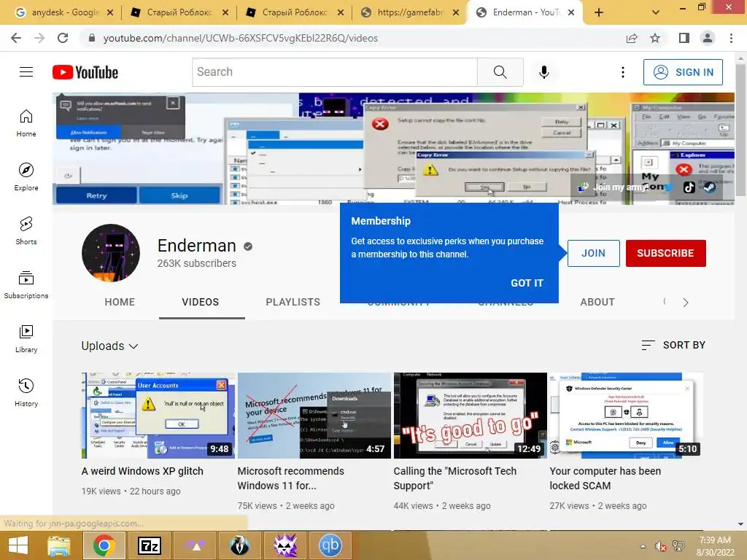Image resolution: width=747 pixels, height=560 pixels.
Task: Open the 'Microsoft recommends Windows 11' thumbnail
Action: [314, 416]
